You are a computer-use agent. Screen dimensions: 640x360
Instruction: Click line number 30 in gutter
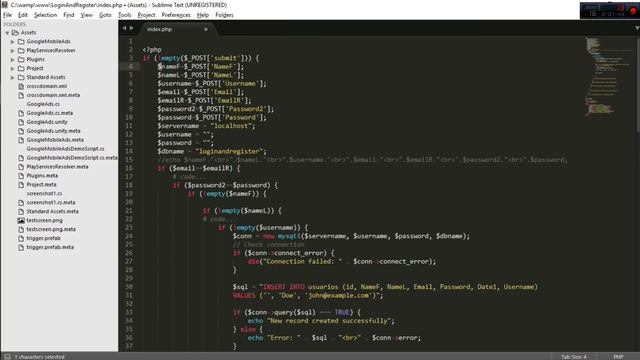[x=129, y=287]
